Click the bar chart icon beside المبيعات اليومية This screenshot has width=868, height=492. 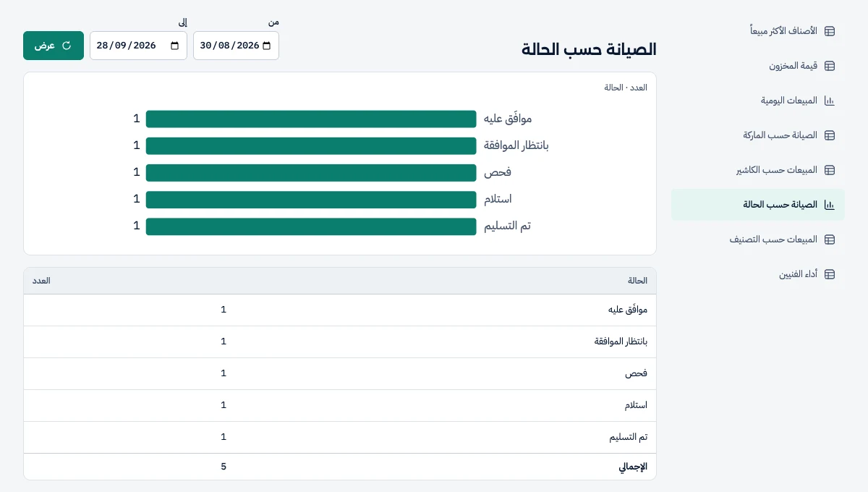830,101
